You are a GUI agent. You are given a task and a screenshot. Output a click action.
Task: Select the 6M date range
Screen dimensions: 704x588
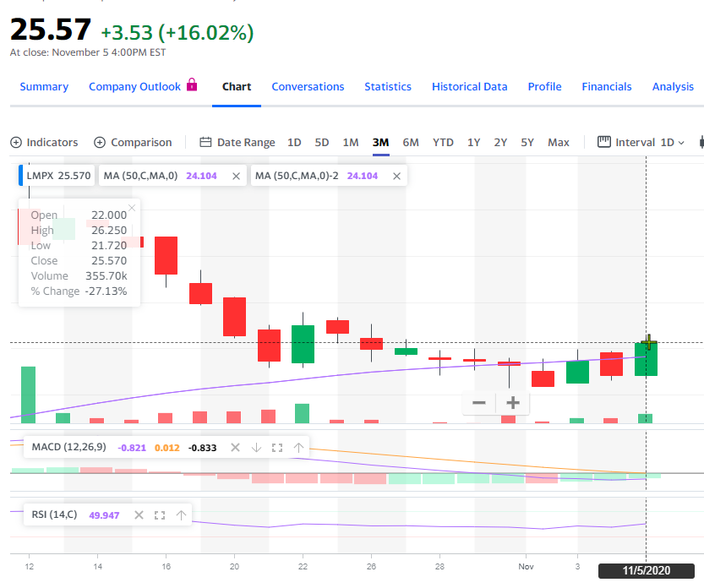coord(411,142)
